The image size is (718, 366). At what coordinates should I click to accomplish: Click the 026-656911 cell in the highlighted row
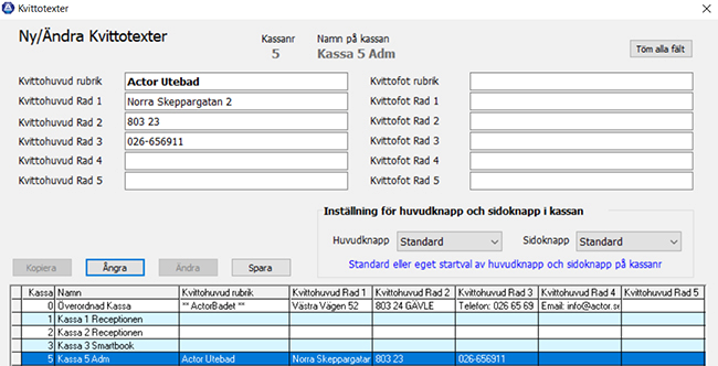click(497, 359)
